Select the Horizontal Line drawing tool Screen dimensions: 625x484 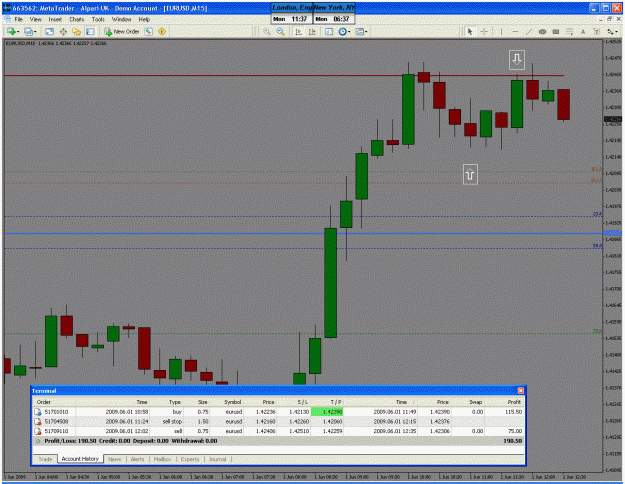(515, 31)
